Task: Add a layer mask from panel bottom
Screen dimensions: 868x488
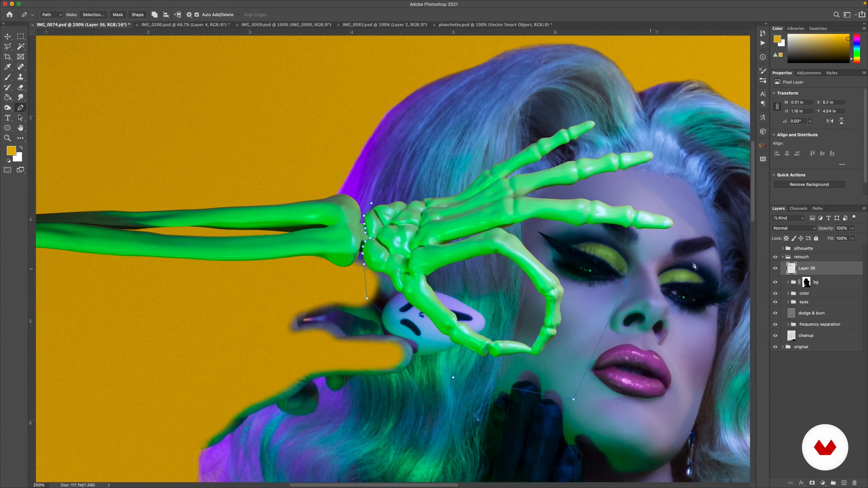Action: (x=812, y=483)
